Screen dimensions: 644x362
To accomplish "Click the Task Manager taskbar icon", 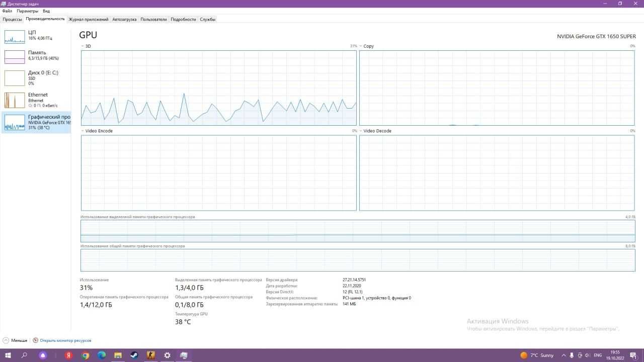I will [184, 355].
